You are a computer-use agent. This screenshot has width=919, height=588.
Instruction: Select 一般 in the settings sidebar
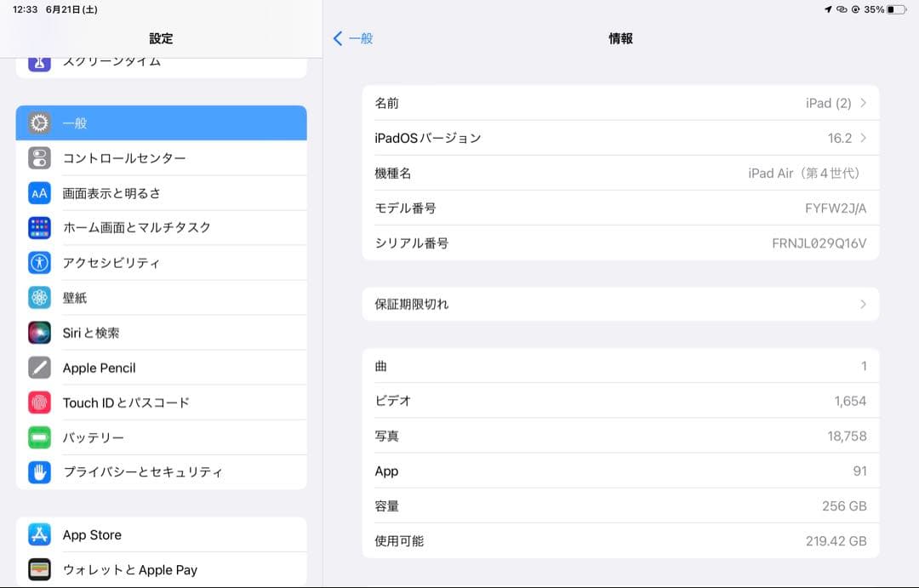click(x=162, y=123)
